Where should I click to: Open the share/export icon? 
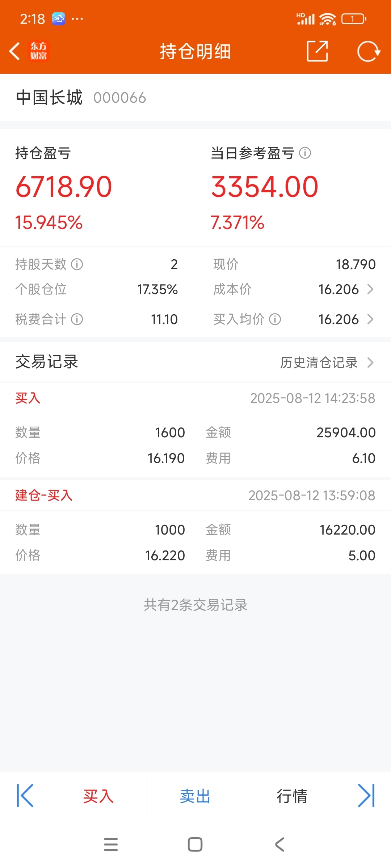click(x=318, y=51)
